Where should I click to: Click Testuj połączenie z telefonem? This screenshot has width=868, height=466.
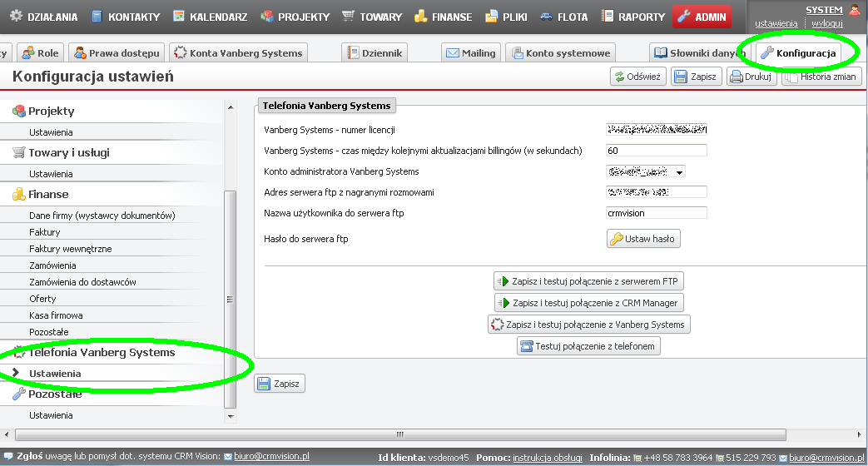[x=588, y=346]
